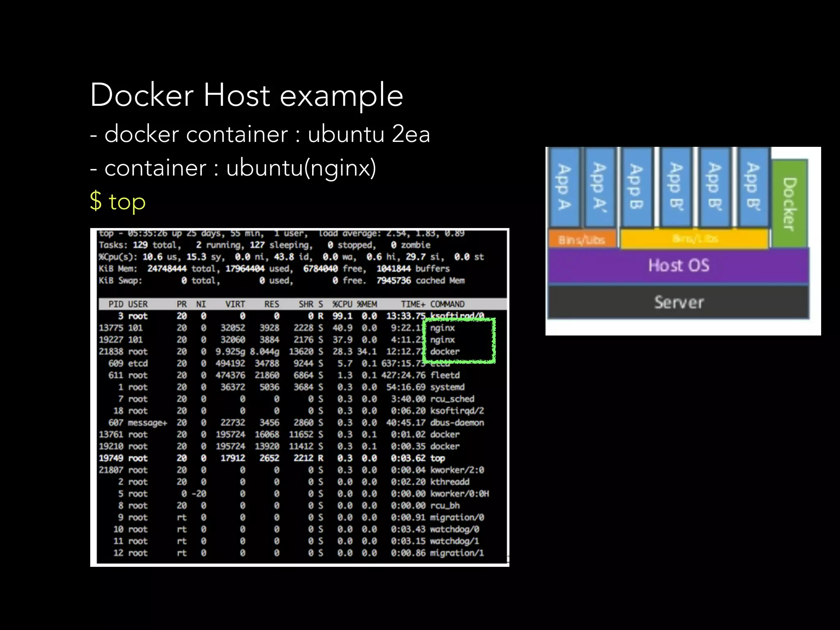Click the yellow $ top command text
Viewport: 840px width, 630px height.
[x=118, y=201]
